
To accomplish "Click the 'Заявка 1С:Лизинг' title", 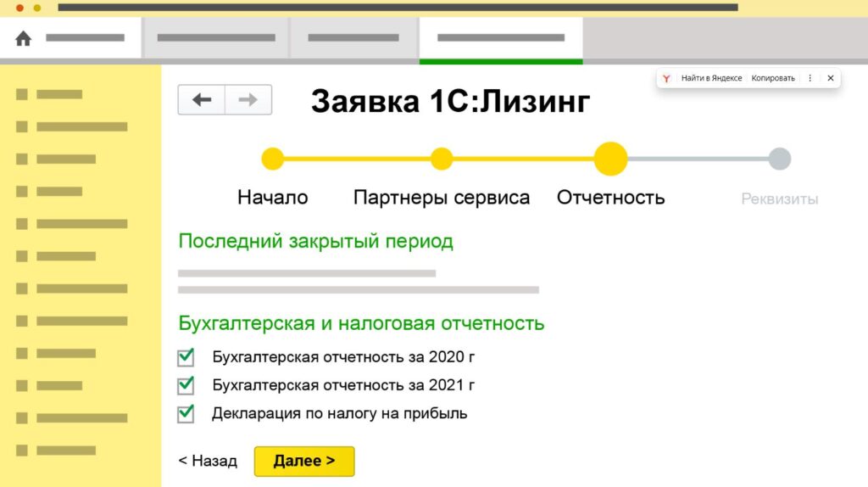I will coord(450,102).
